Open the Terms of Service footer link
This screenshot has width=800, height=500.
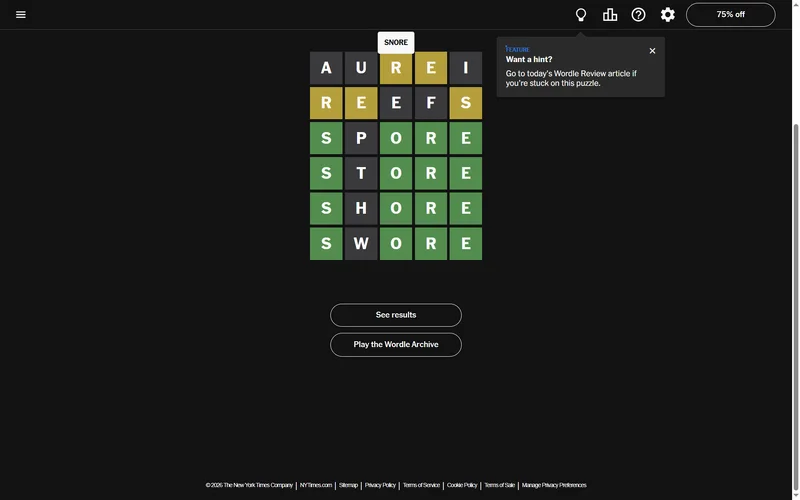coord(421,485)
